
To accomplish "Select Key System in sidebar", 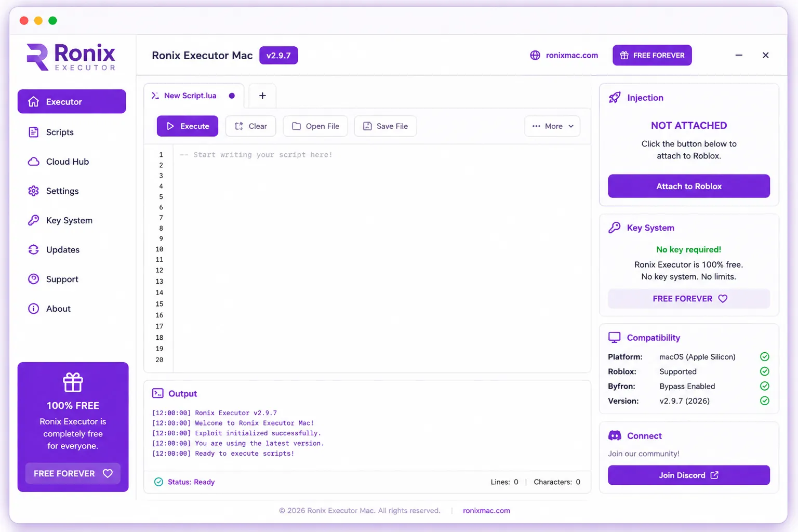I will (x=72, y=220).
